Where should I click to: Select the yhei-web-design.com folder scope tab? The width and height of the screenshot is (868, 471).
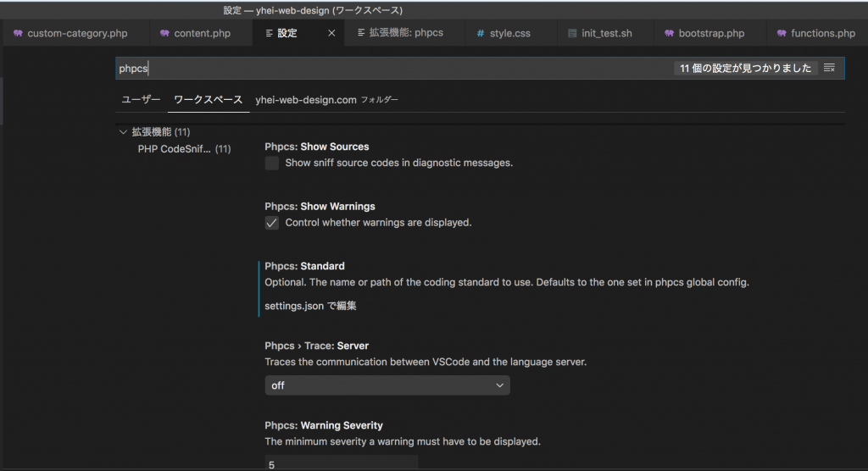coord(326,100)
